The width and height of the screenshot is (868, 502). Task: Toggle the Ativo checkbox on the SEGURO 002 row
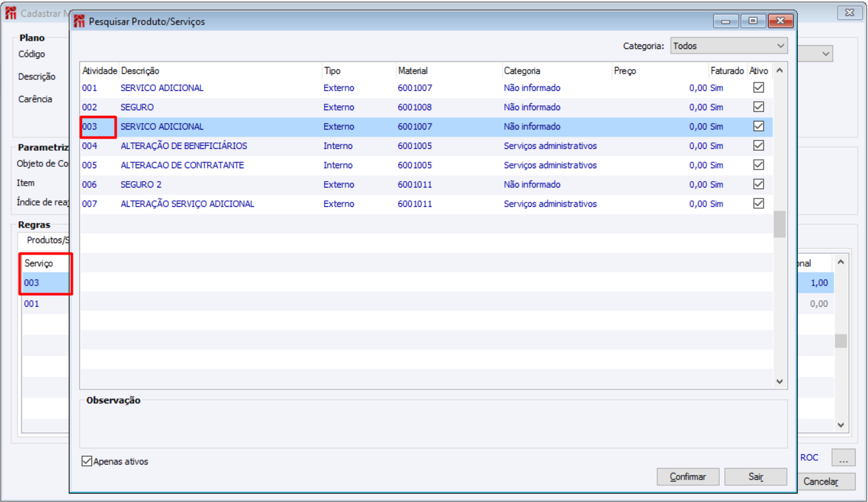[758, 107]
